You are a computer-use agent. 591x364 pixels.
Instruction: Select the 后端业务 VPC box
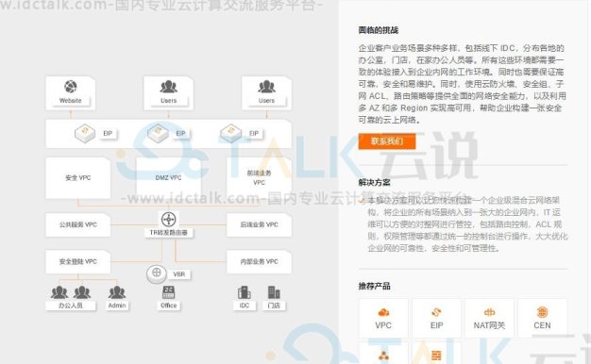[x=259, y=224]
